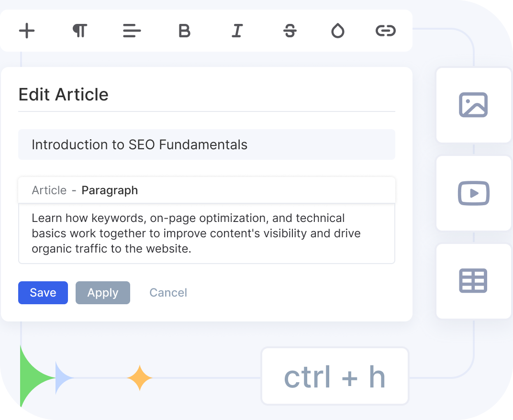
Task: Click the article title input field
Action: pyautogui.click(x=206, y=144)
